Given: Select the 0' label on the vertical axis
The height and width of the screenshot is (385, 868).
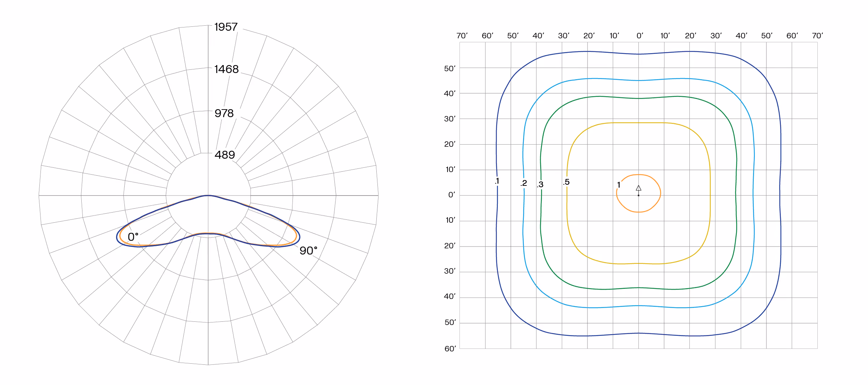Looking at the screenshot, I should pos(452,195).
